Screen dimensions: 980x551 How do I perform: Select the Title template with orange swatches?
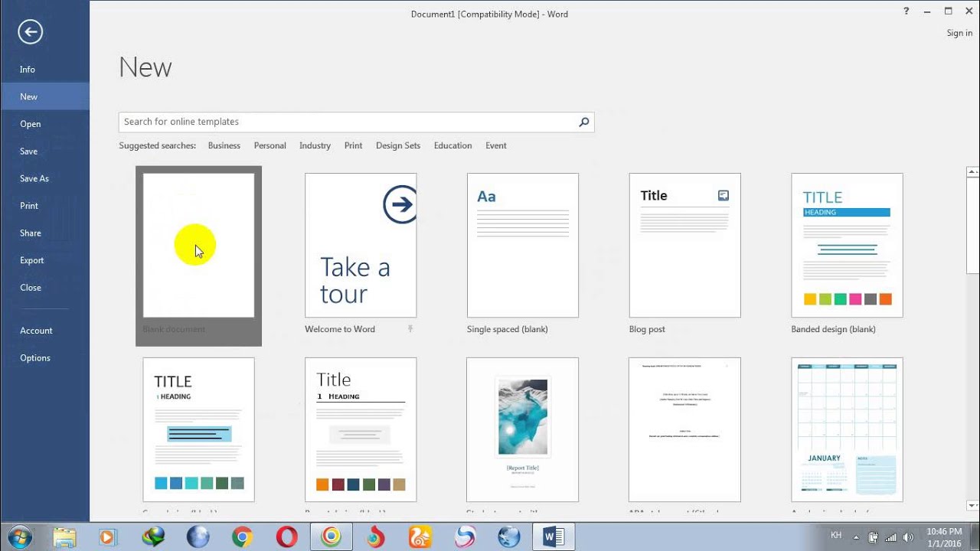pos(361,429)
